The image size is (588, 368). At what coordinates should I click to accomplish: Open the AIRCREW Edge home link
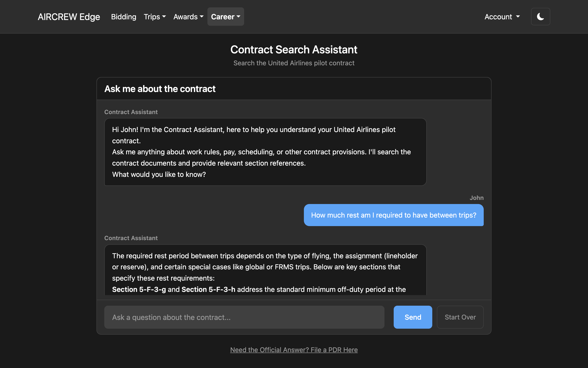[69, 17]
